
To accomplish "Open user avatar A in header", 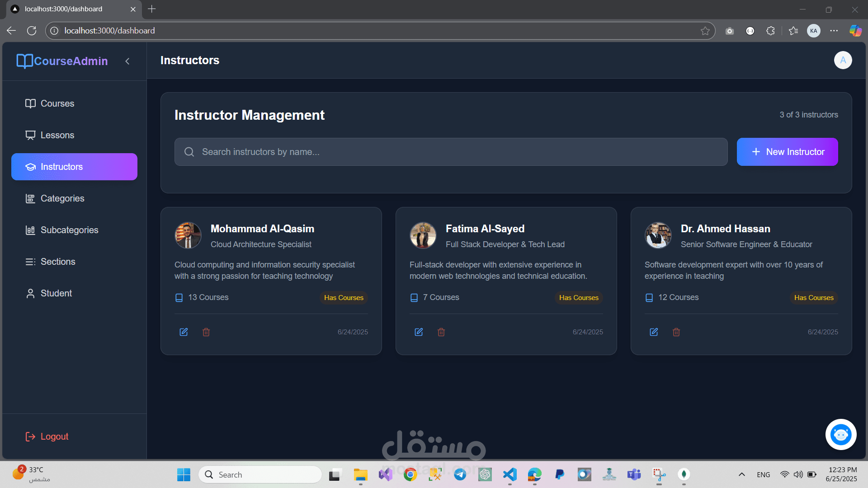I will (x=843, y=60).
